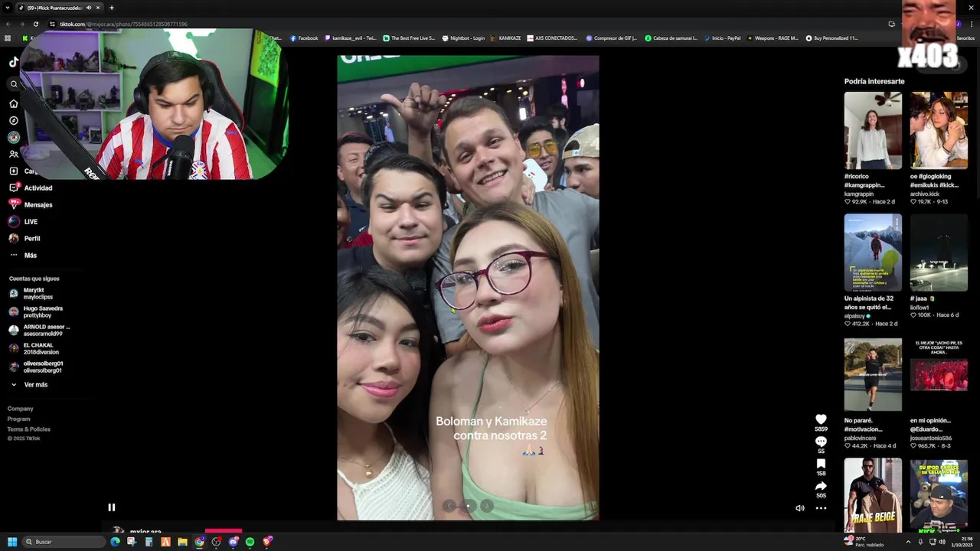Open followed account oliversolberg01
The image size is (980, 551).
coord(36,367)
